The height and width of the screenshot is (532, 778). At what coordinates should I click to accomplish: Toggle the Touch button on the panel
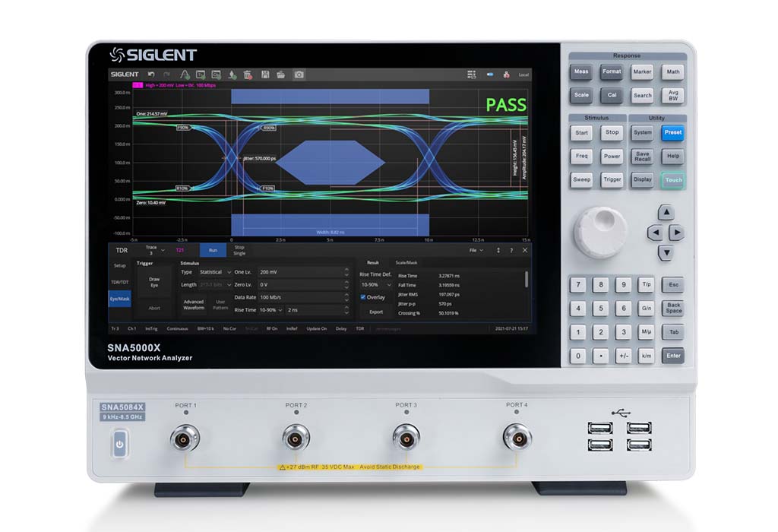[672, 180]
